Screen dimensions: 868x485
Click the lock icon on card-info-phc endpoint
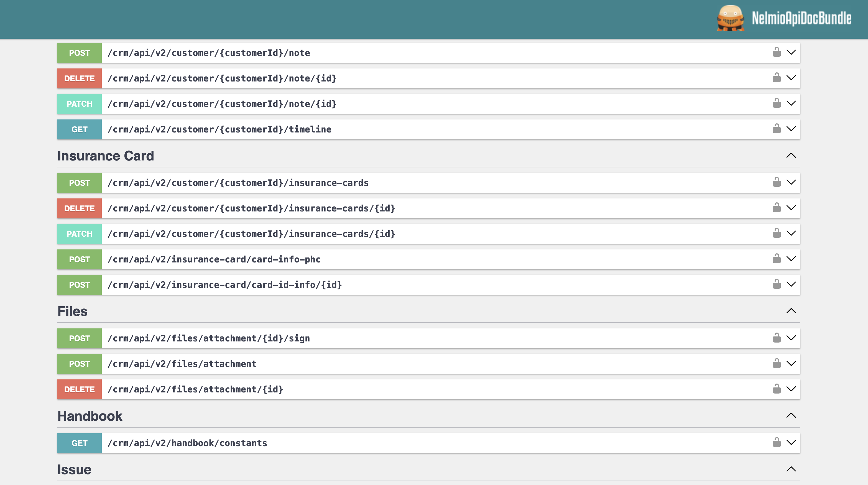pyautogui.click(x=777, y=259)
